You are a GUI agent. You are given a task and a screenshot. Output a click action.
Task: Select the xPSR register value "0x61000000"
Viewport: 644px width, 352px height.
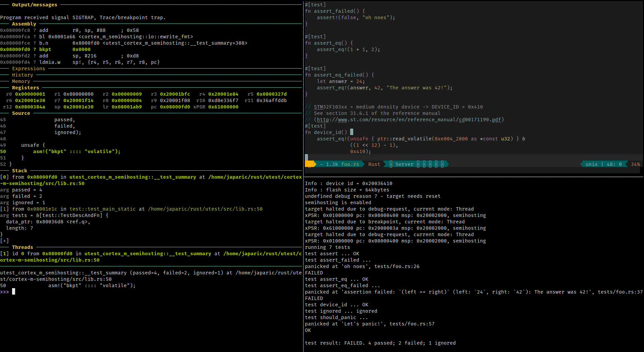tap(223, 107)
